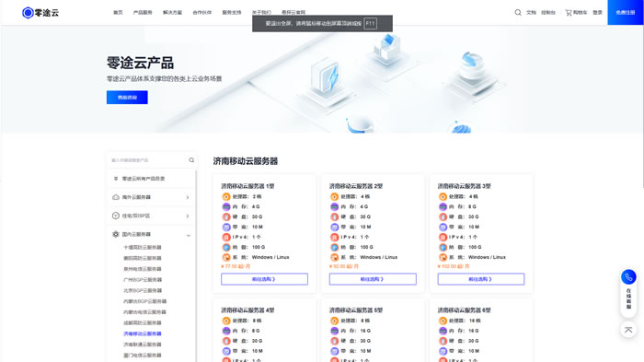Collapse the 国内云服务器 category chevron
Viewport: 644px width, 362px height.
point(189,236)
